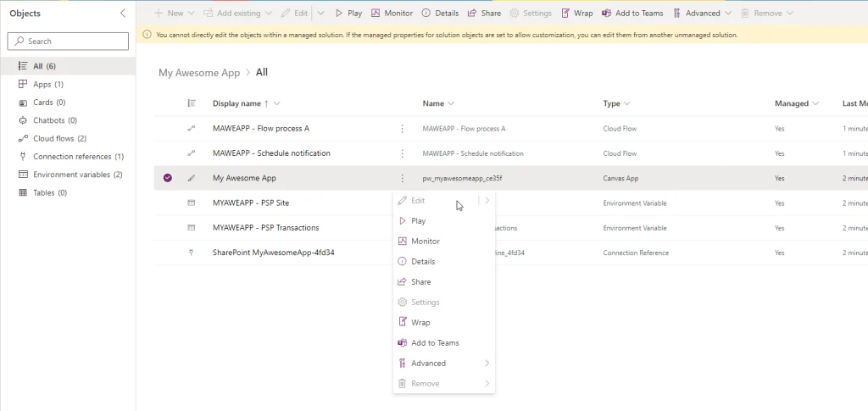This screenshot has height=411, width=868.
Task: Click the more options dots on My Awesome App row
Action: (x=403, y=178)
